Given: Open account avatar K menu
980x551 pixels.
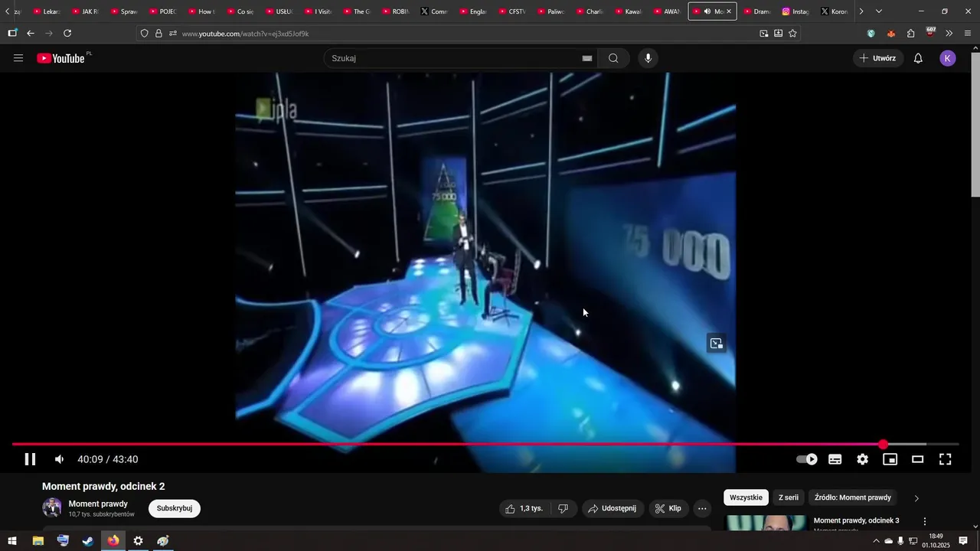Looking at the screenshot, I should coord(948,58).
